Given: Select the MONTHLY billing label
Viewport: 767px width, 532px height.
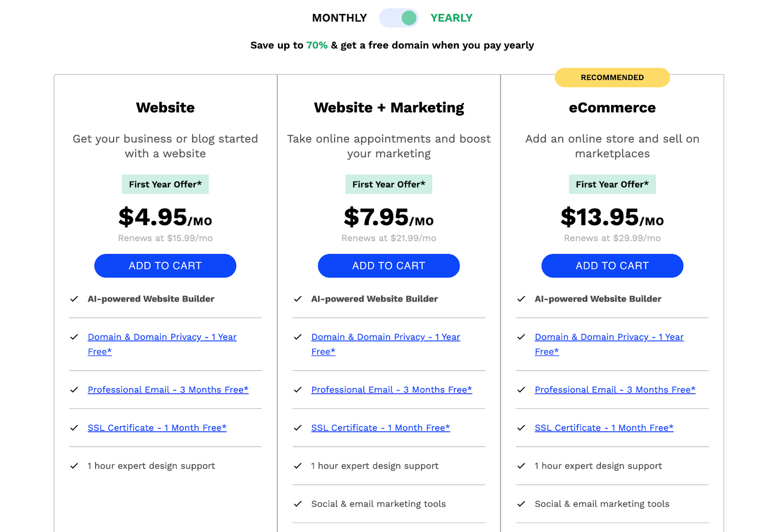Looking at the screenshot, I should (x=339, y=18).
